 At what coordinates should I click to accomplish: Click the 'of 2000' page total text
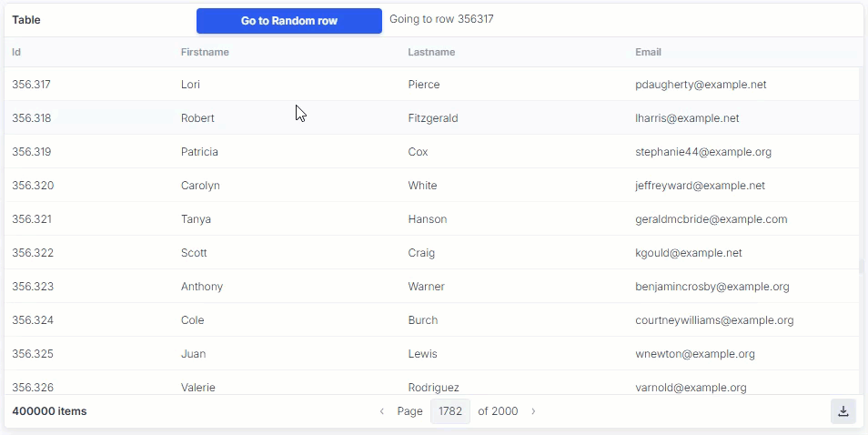coord(498,411)
